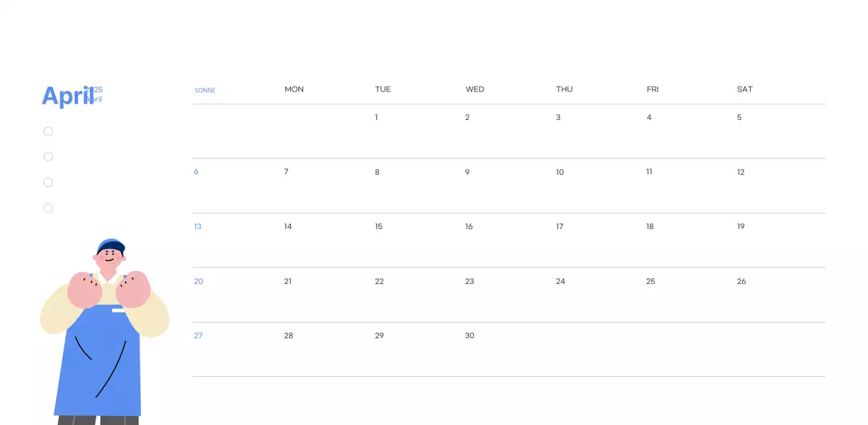
Task: Select date 30 in the last row
Action: [x=469, y=336]
